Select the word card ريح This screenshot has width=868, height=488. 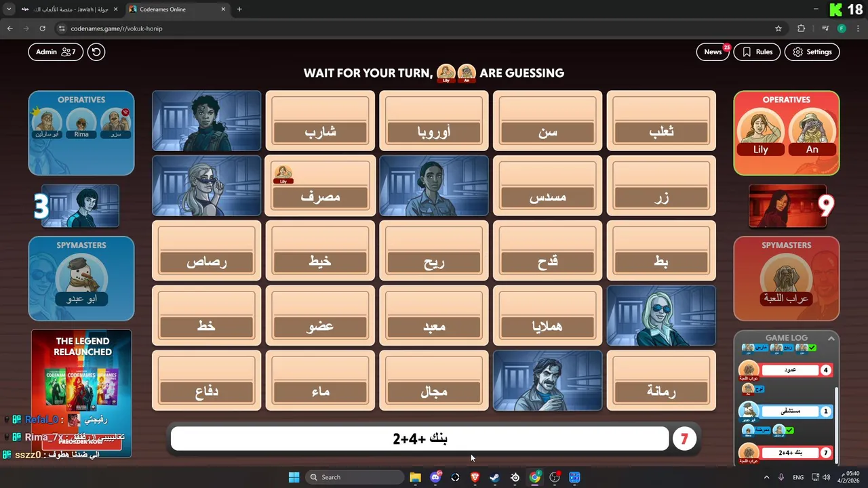point(434,251)
